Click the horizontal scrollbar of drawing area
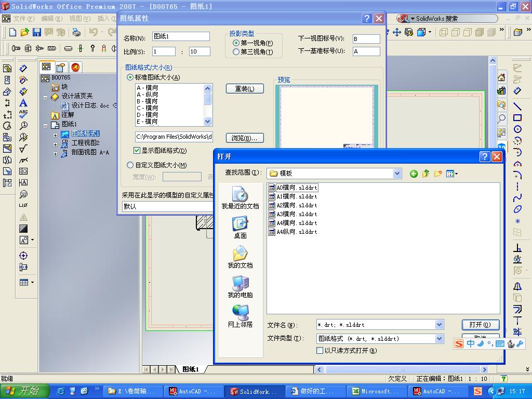 pos(402,369)
